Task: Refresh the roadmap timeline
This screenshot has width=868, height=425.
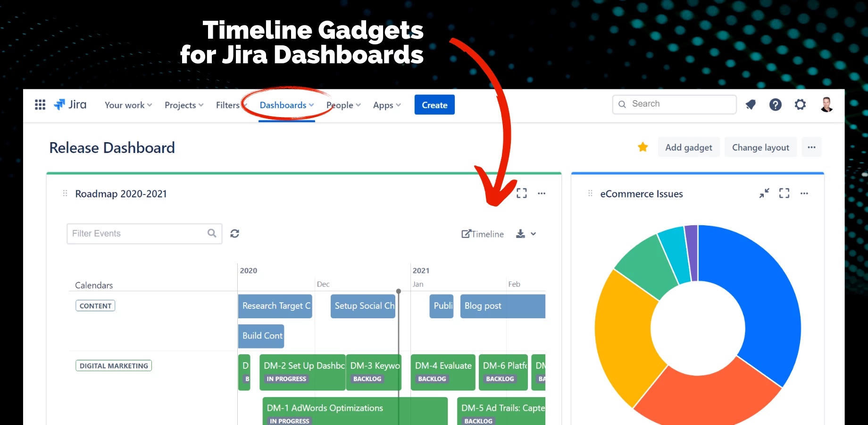Action: tap(234, 233)
